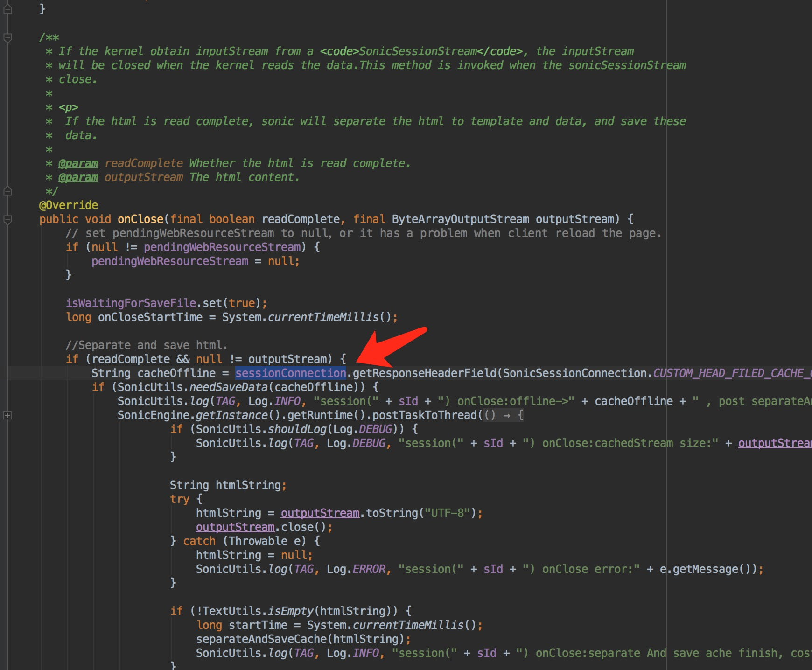Click the underlined outputStream.close() reference
The height and width of the screenshot is (670, 812).
coord(234,527)
